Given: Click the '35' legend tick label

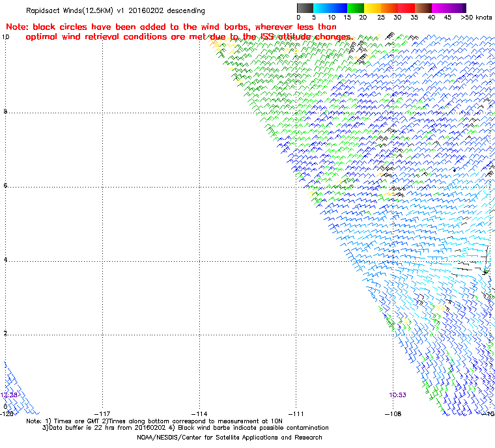Looking at the screenshot, I should (414, 18).
